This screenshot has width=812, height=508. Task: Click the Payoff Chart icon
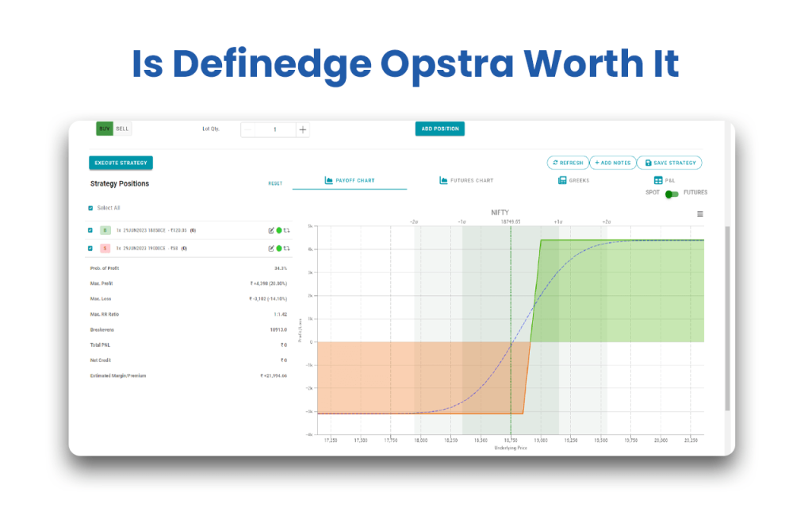pyautogui.click(x=329, y=180)
